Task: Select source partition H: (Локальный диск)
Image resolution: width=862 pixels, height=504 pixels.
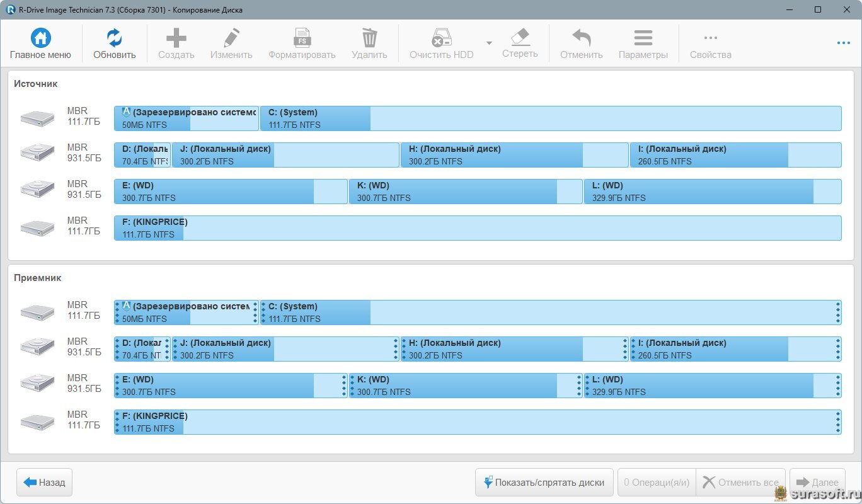Action: [514, 155]
